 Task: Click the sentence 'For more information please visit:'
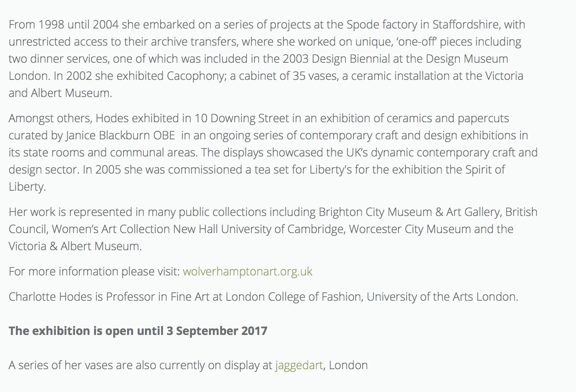click(94, 272)
